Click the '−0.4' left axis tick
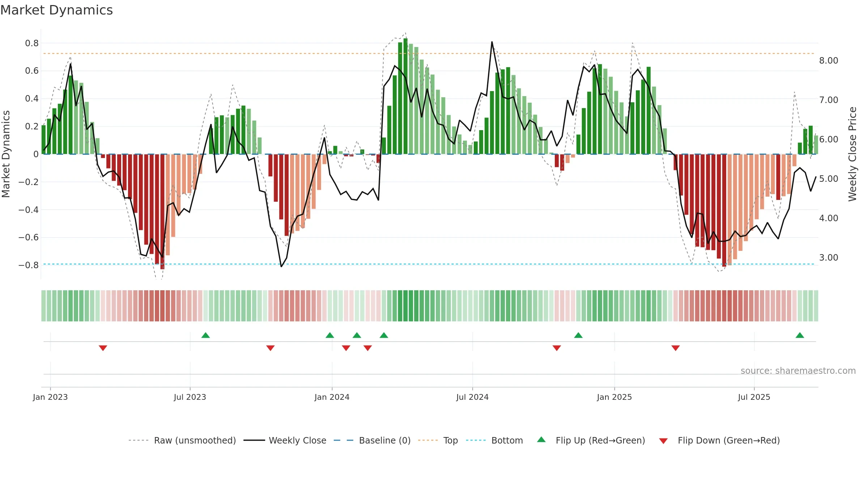868x488 pixels. pyautogui.click(x=29, y=210)
